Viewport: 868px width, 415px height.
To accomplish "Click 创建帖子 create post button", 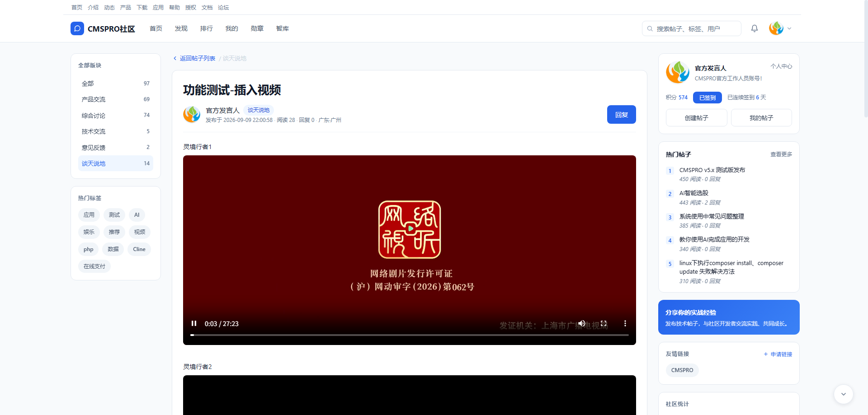I will point(696,118).
